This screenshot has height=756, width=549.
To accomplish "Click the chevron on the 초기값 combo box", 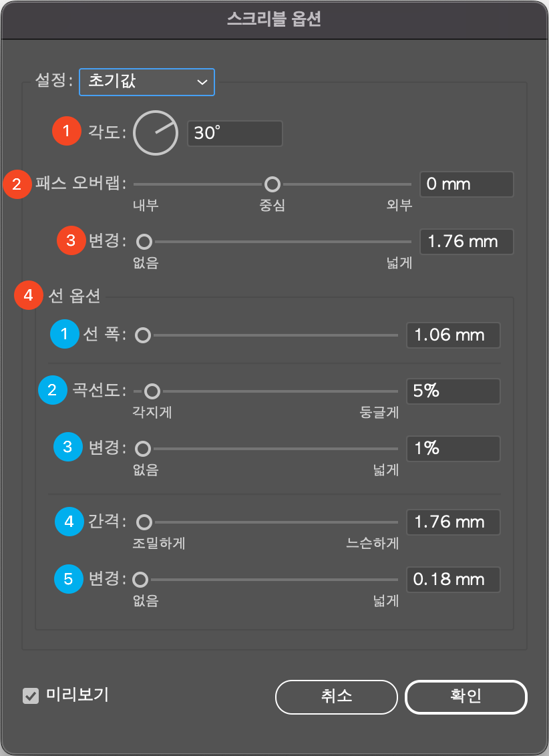I will [x=202, y=82].
